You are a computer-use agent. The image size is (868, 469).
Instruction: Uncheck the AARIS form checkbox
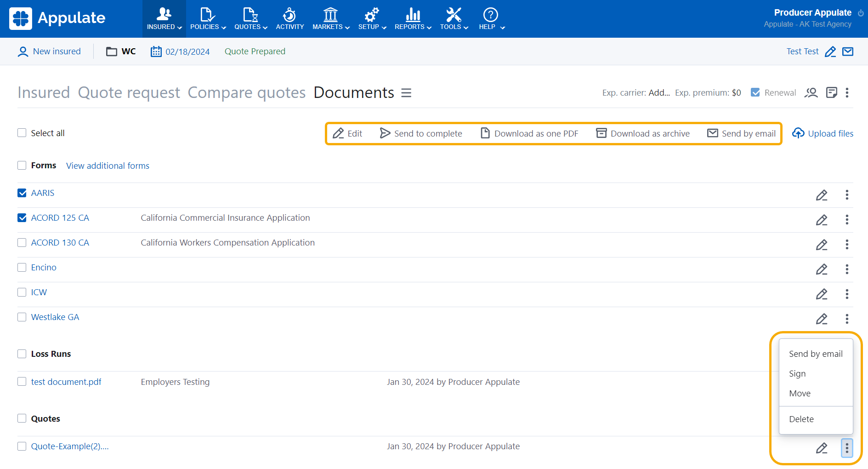coord(22,193)
